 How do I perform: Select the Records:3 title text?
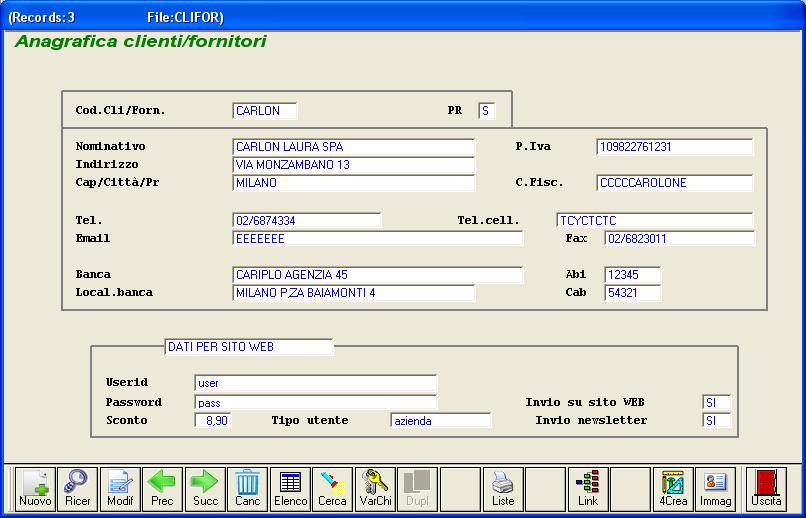42,17
